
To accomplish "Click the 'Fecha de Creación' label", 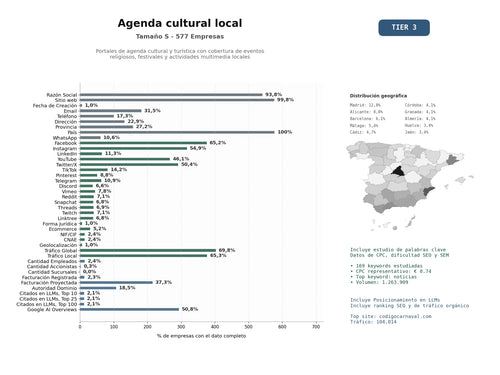I will tap(55, 105).
